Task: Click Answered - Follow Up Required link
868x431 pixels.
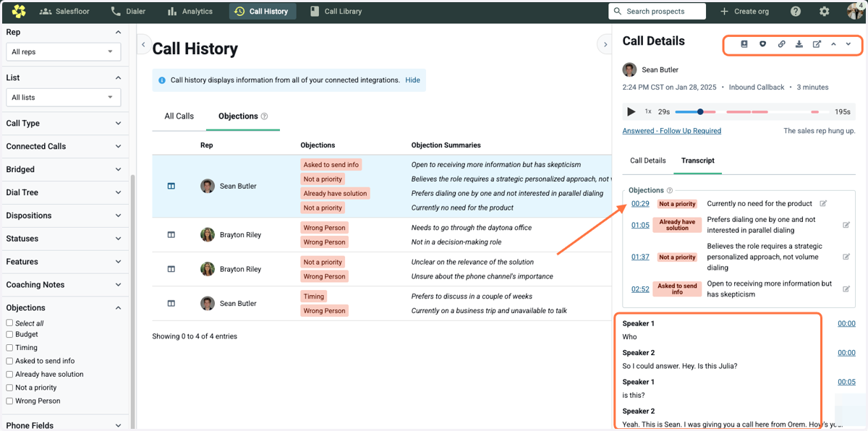Action: (672, 131)
